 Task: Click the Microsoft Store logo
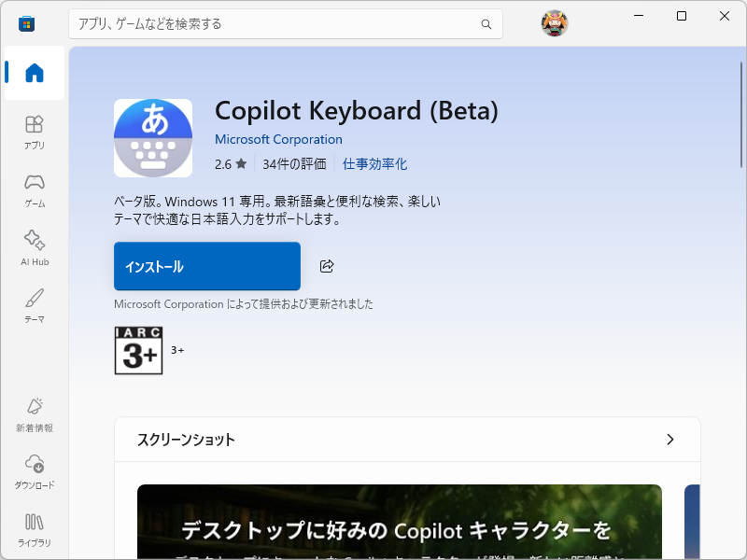coord(26,23)
